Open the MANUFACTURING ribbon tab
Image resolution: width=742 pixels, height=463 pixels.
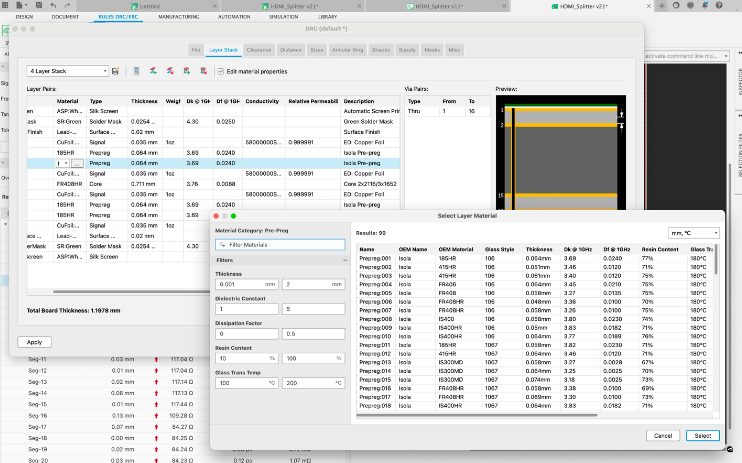[x=179, y=17]
